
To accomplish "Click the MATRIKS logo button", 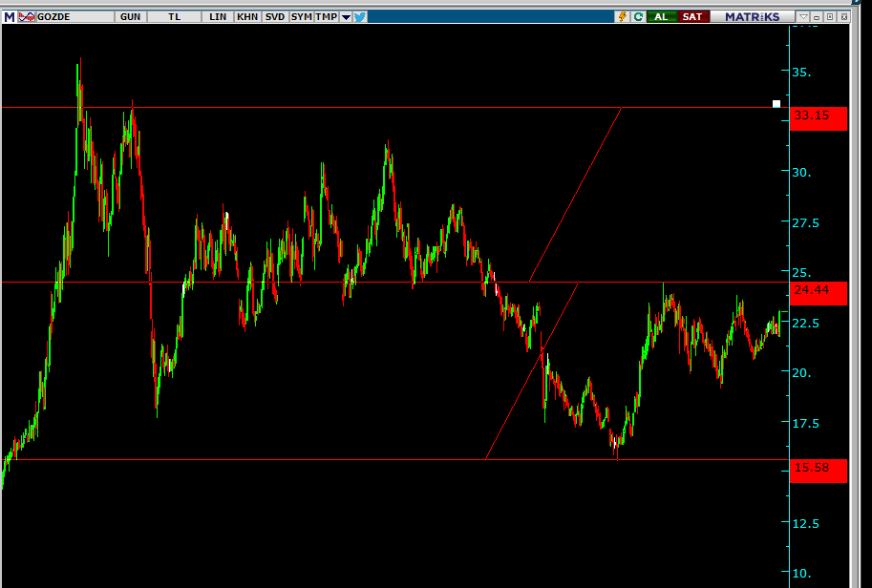I will (753, 16).
